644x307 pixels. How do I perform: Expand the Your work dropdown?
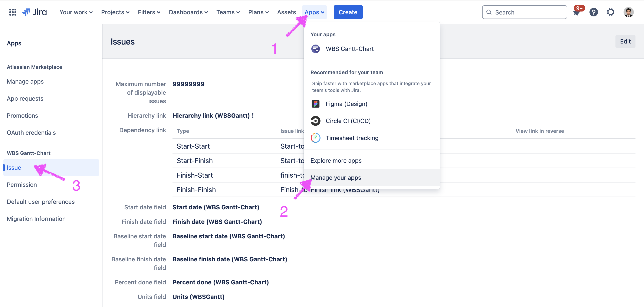coord(76,12)
